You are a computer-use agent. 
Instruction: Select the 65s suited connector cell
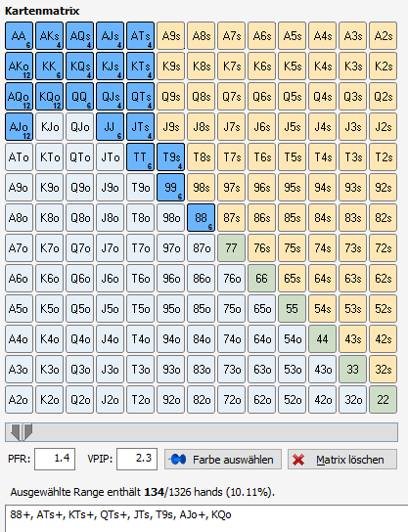click(292, 278)
